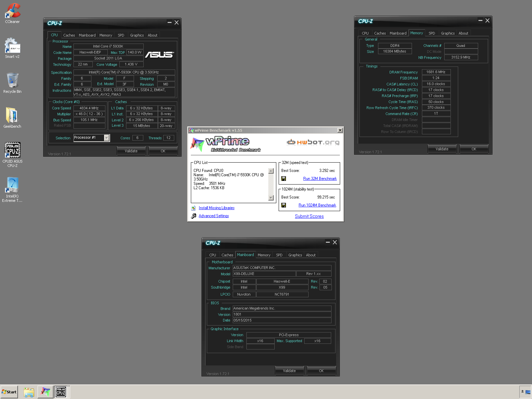Open the Recycle Bin icon
Viewport: 532px width, 399px height.
12,83
